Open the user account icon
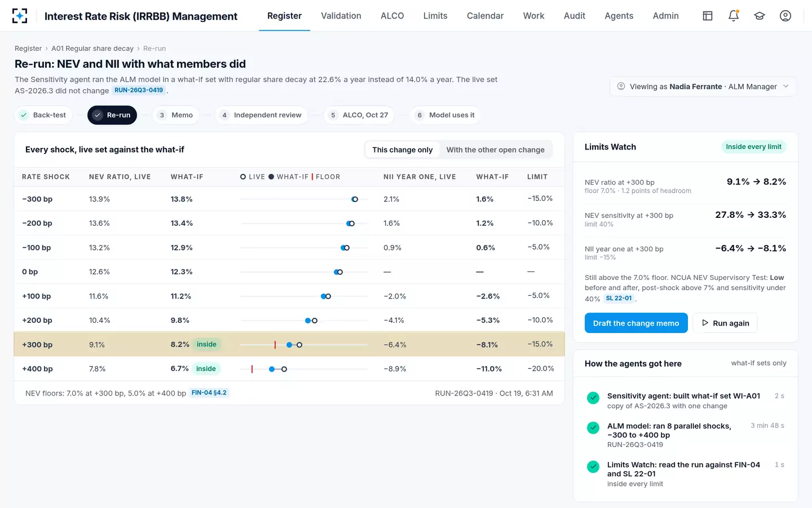 (785, 16)
